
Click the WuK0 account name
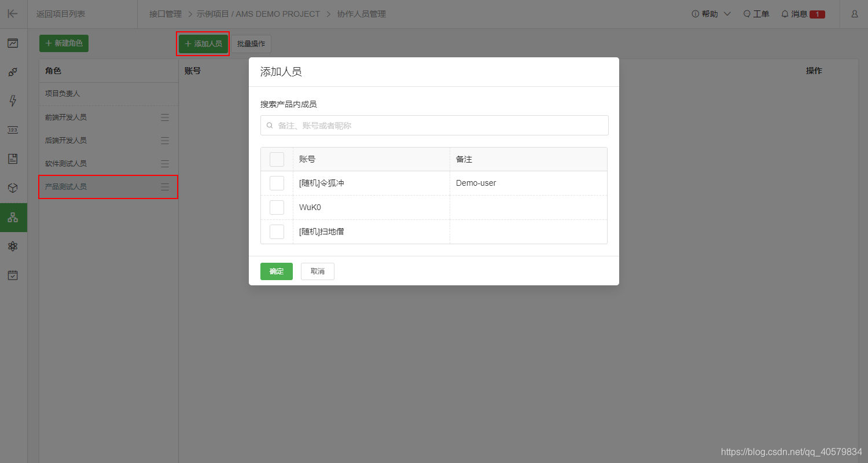click(310, 207)
